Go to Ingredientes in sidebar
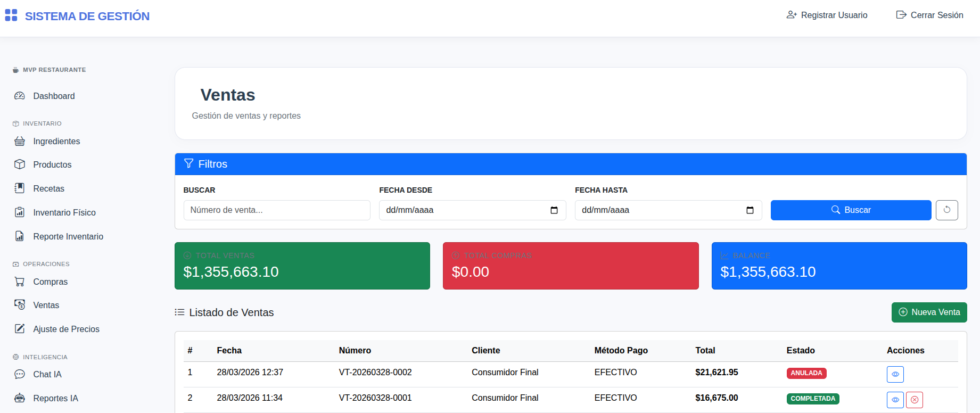 56,142
